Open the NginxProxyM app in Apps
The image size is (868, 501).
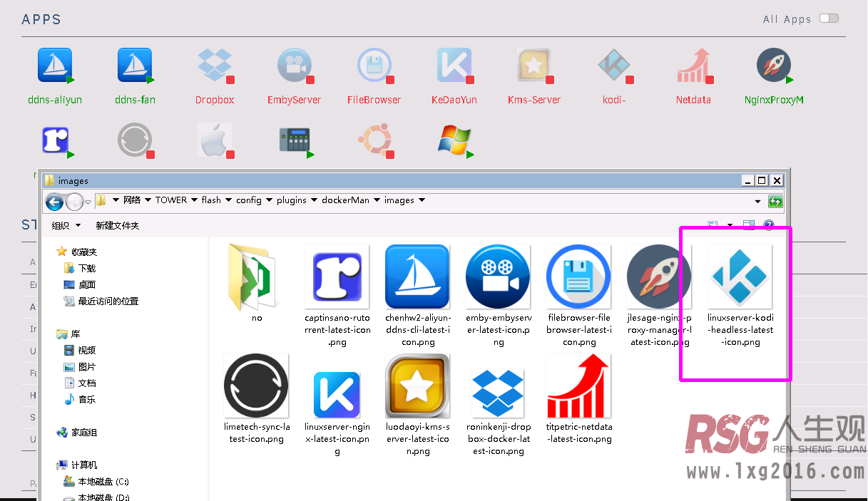click(774, 66)
